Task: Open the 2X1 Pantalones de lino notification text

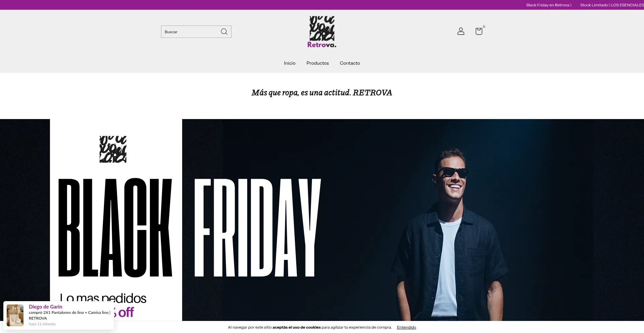Action: [x=69, y=315]
